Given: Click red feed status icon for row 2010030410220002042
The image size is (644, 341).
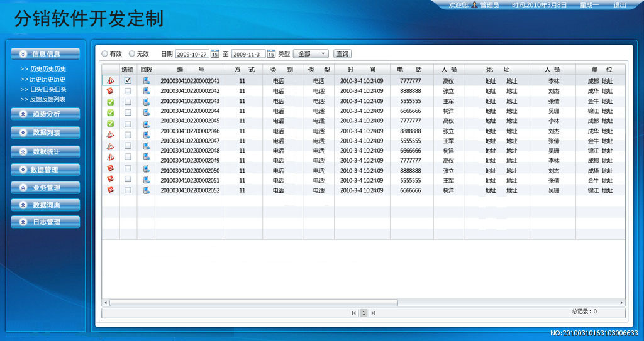Looking at the screenshot, I should [110, 91].
